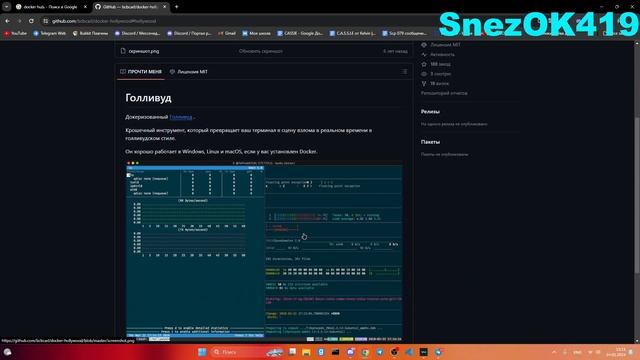Click the site info icon in address bar
Viewport: 640px width, 360px height.
click(x=46, y=21)
